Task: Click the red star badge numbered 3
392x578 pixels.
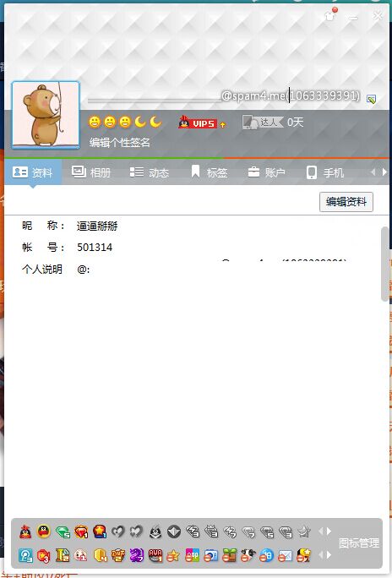Action: coord(44,555)
